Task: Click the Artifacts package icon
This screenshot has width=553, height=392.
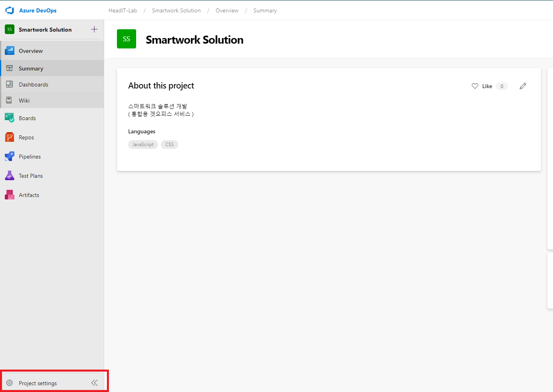Action: 10,195
